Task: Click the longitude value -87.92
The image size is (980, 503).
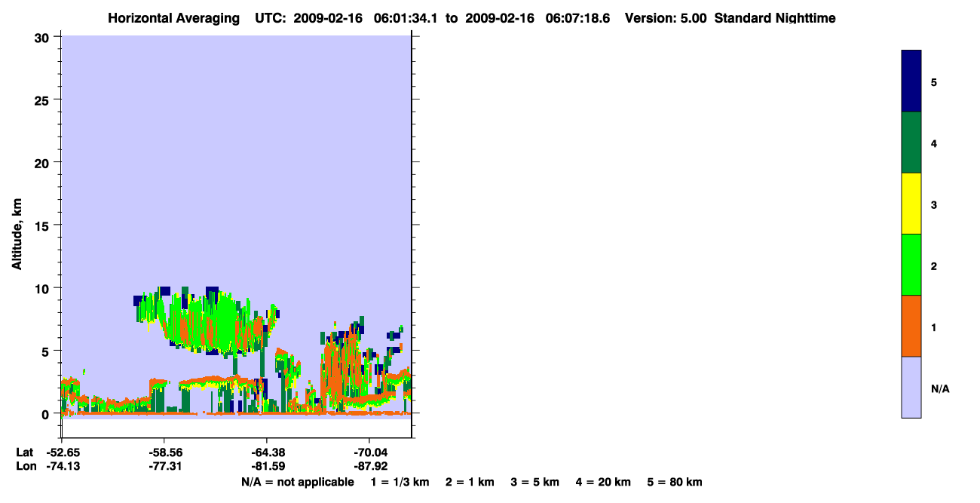Action: point(369,467)
